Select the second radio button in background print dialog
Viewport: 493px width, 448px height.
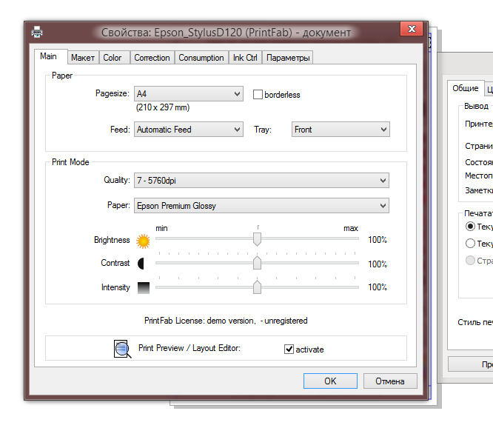(470, 243)
